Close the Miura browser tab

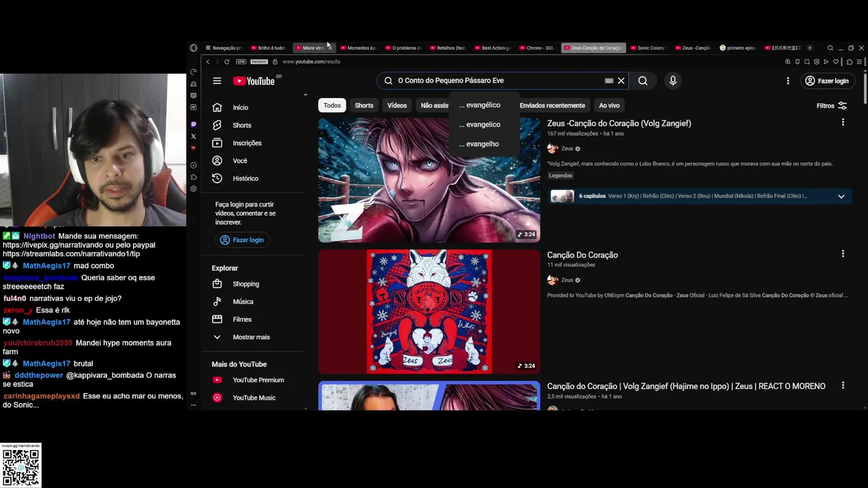click(x=330, y=48)
